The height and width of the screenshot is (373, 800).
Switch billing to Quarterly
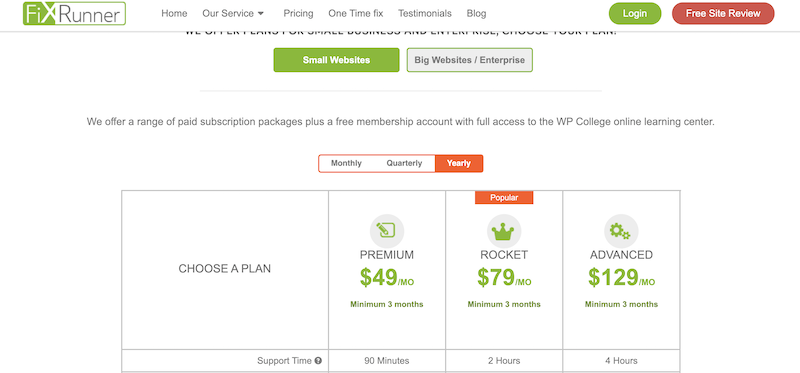click(x=404, y=163)
